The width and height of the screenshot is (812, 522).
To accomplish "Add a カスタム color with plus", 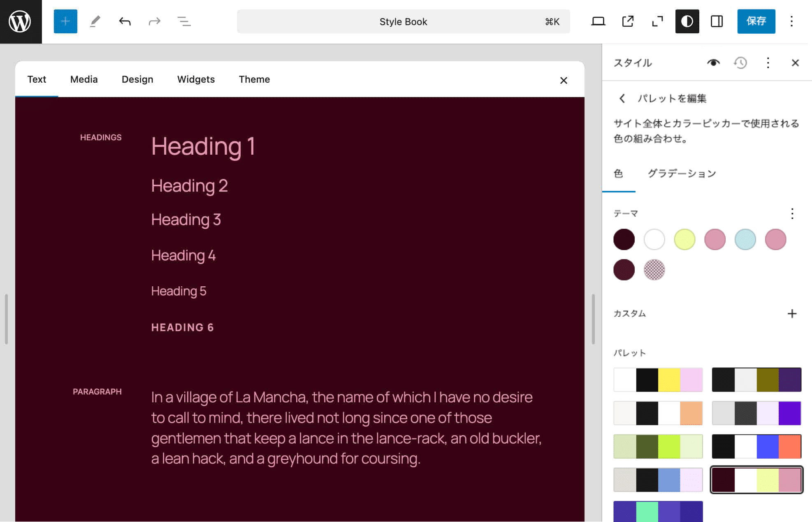I will pos(792,314).
